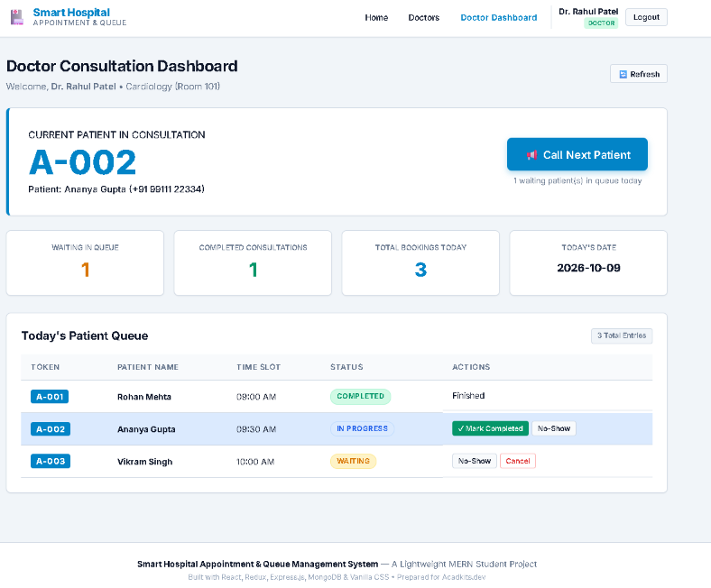Mark Vikram Singh as No-Show
711x588 pixels.
[x=475, y=461]
